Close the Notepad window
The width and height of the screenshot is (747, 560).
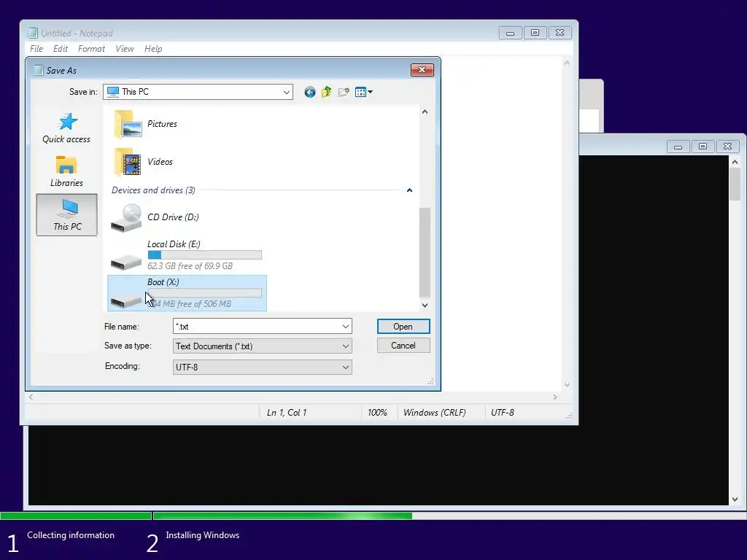click(x=560, y=33)
